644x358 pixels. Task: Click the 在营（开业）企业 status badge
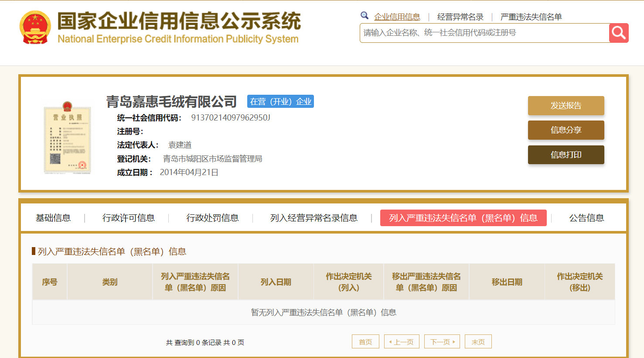pos(280,101)
